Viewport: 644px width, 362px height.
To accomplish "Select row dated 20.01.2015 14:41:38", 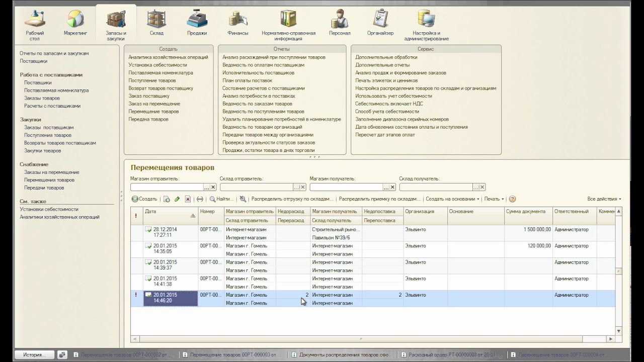I will pos(372,283).
